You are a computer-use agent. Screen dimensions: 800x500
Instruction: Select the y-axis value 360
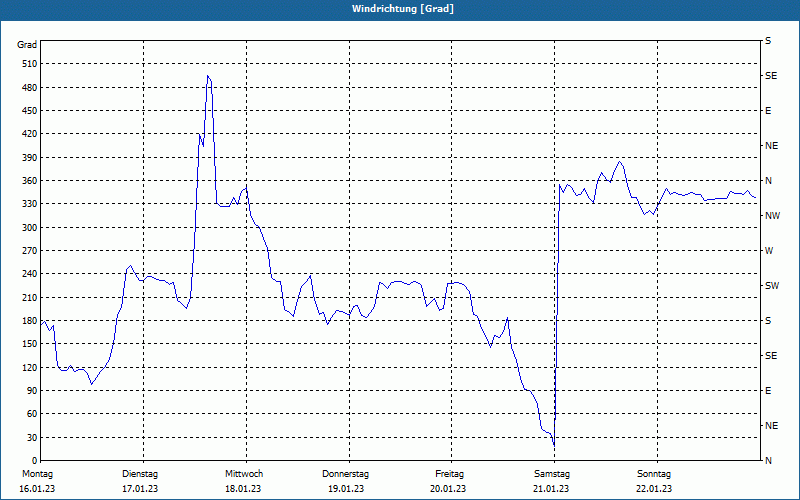pos(30,181)
